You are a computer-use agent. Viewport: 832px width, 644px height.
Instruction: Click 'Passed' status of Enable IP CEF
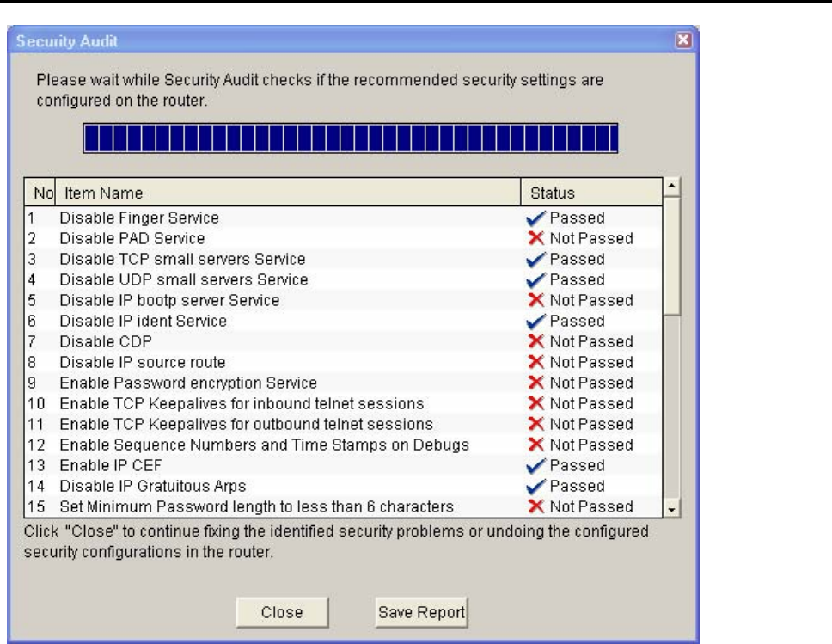click(578, 466)
